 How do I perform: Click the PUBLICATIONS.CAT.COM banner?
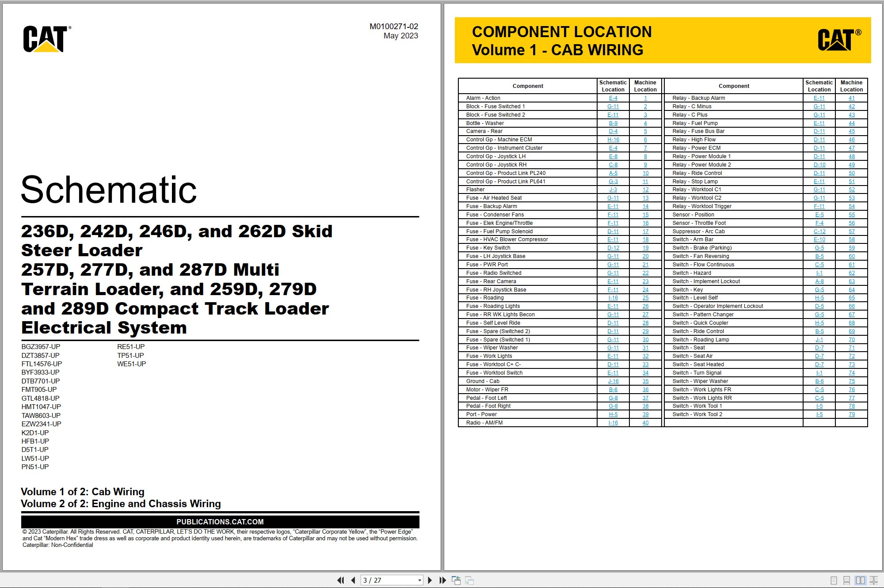click(220, 522)
